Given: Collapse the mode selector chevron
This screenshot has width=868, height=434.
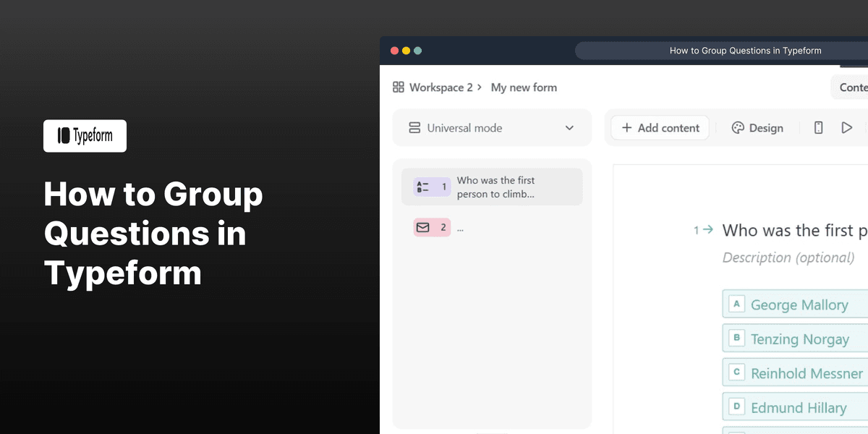Looking at the screenshot, I should [x=569, y=127].
